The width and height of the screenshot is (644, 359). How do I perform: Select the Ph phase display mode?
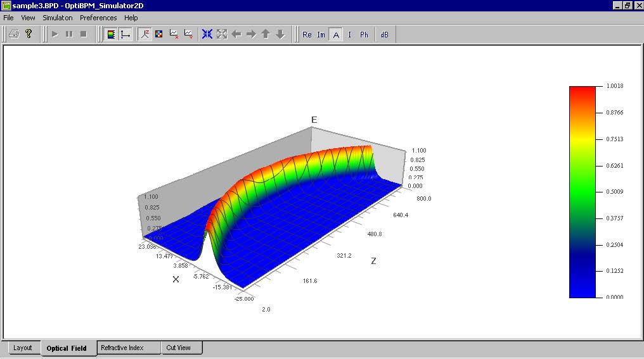364,35
